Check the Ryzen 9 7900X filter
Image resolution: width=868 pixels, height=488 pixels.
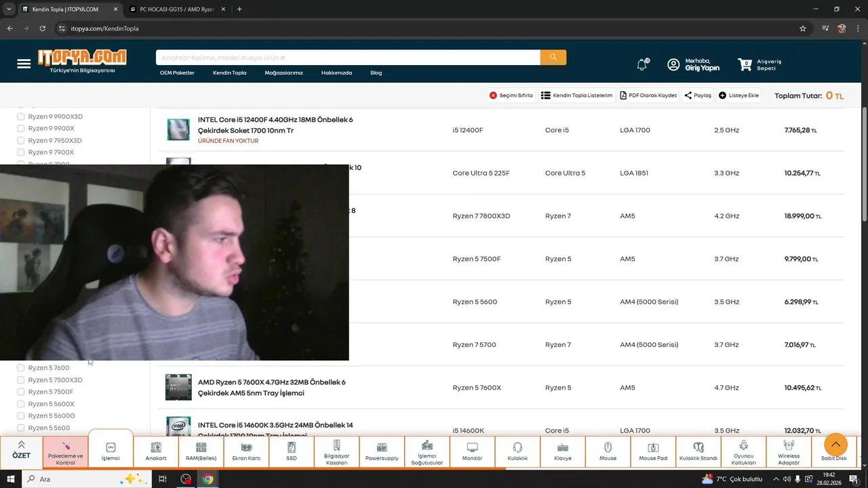[x=21, y=152]
